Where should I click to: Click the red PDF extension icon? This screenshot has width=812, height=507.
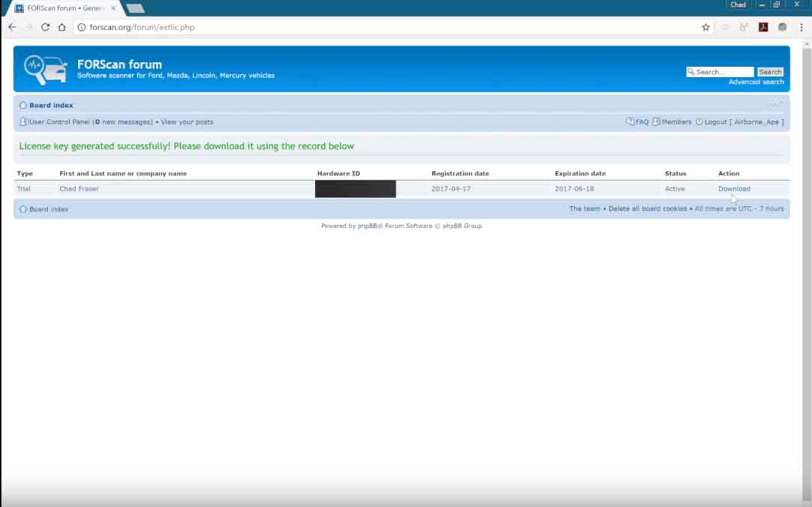pos(762,27)
